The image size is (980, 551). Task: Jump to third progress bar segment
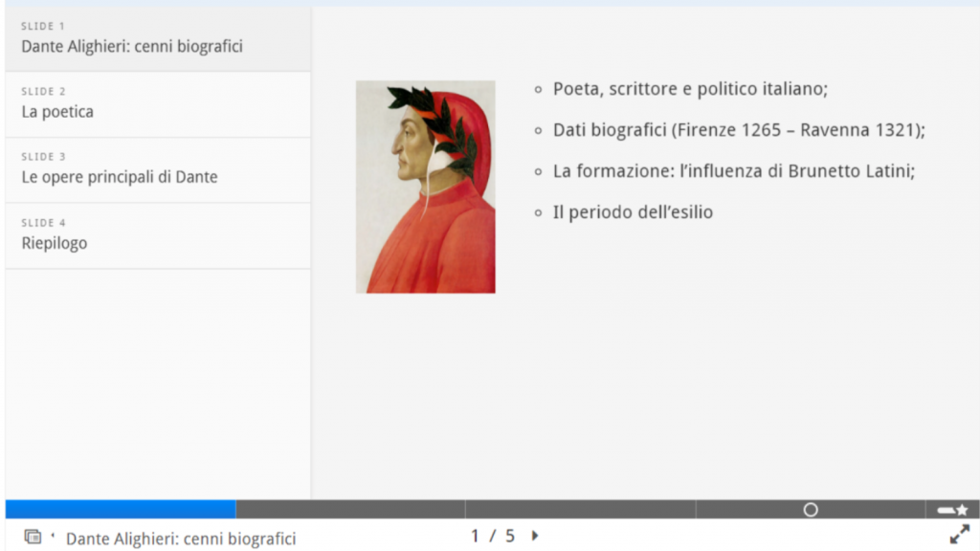point(581,509)
